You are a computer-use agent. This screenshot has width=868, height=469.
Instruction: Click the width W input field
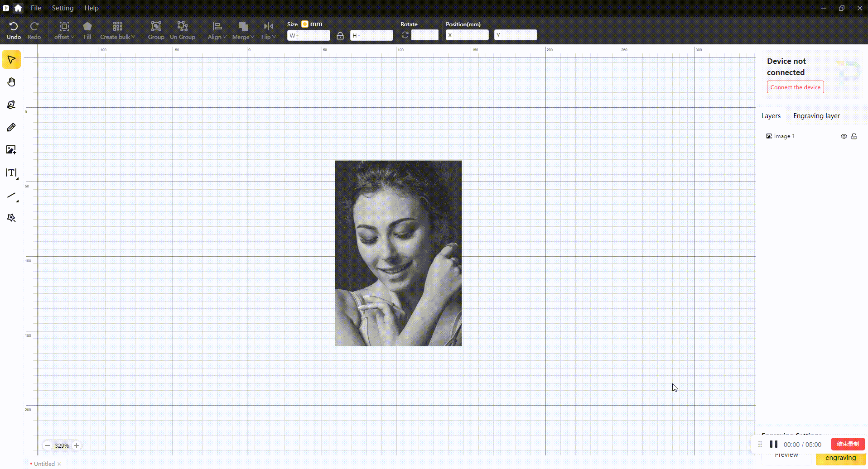click(x=309, y=35)
